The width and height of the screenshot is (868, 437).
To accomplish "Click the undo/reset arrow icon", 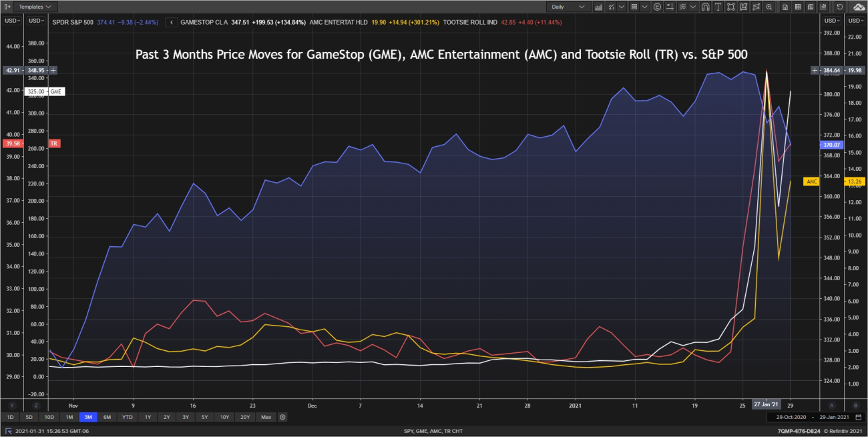I will coord(839,7).
